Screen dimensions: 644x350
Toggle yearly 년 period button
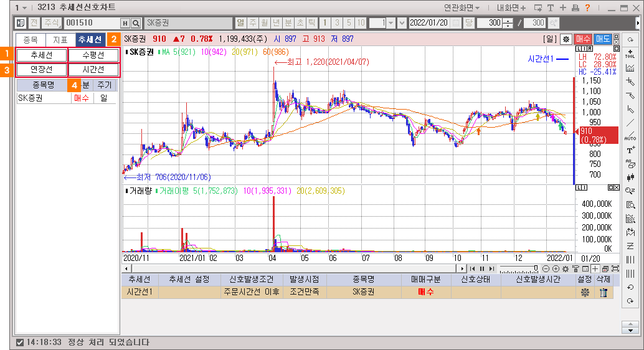pyautogui.click(x=277, y=23)
